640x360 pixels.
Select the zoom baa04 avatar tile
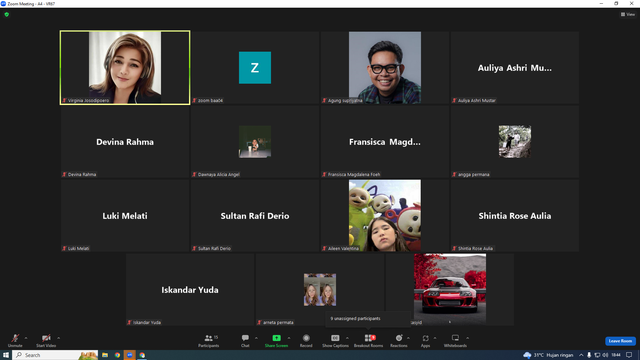point(255,68)
